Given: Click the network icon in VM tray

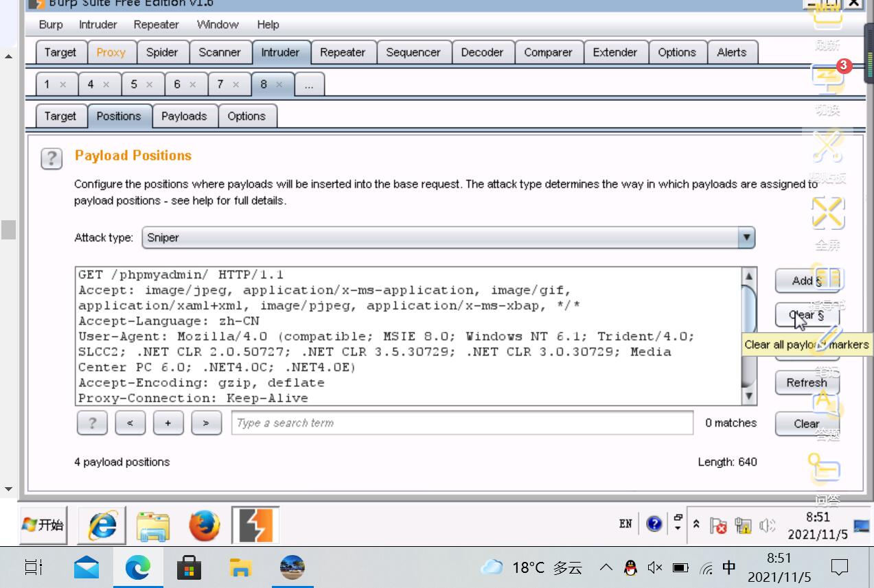Looking at the screenshot, I should (x=743, y=526).
